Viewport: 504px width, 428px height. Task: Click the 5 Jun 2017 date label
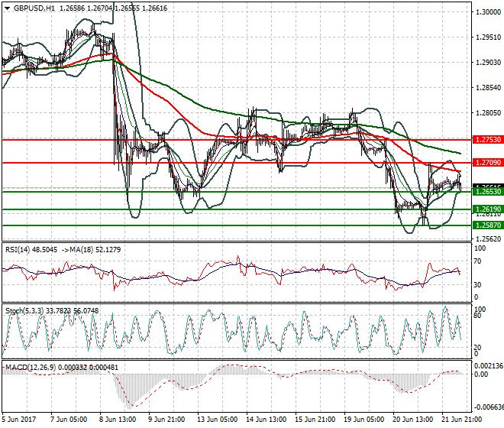click(19, 420)
